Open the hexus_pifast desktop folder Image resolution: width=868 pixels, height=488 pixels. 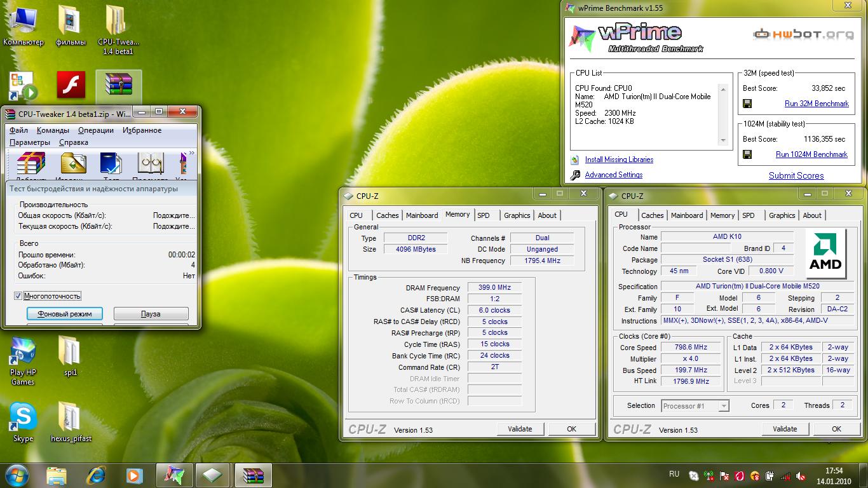coord(71,422)
